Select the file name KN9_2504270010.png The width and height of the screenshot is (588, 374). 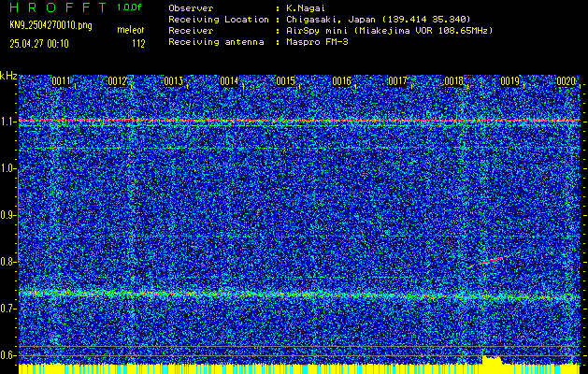click(50, 25)
